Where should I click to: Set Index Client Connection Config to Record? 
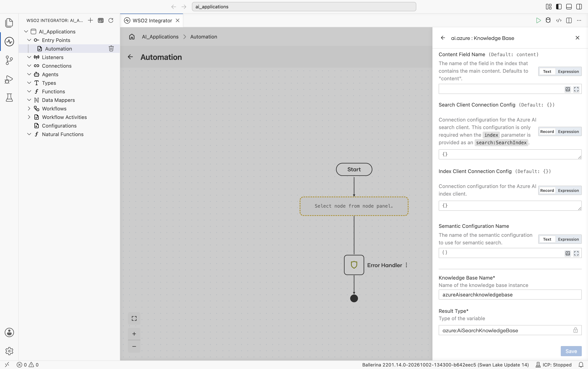click(547, 190)
